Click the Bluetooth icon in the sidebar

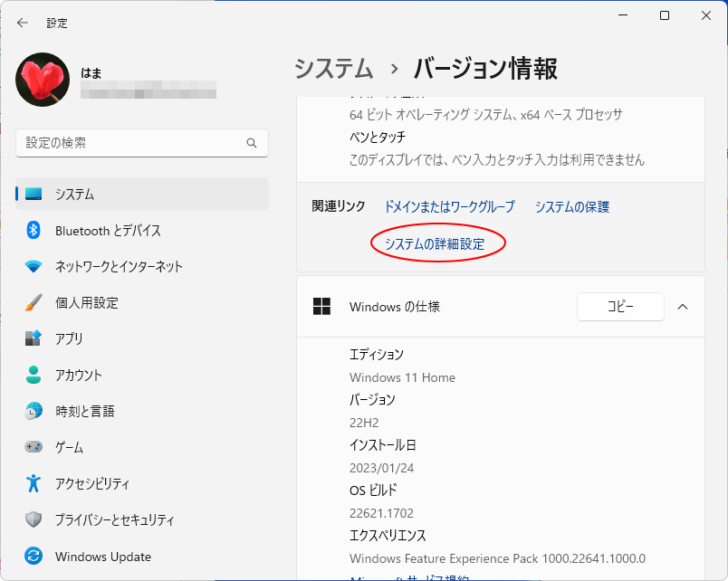point(33,230)
